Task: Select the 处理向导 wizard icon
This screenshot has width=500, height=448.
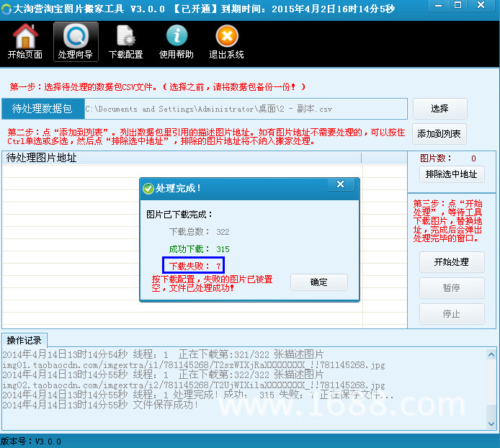Action: point(76,42)
